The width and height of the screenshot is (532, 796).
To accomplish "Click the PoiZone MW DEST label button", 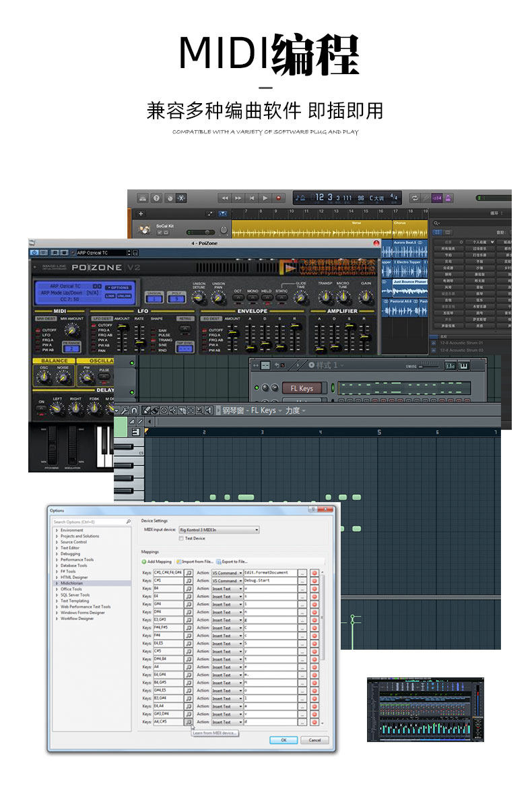I will coord(46,318).
